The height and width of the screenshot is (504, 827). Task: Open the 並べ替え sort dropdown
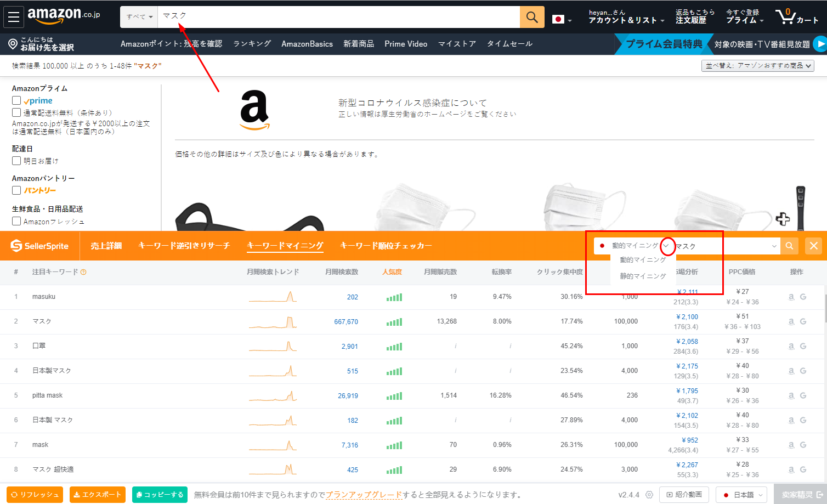coord(757,66)
